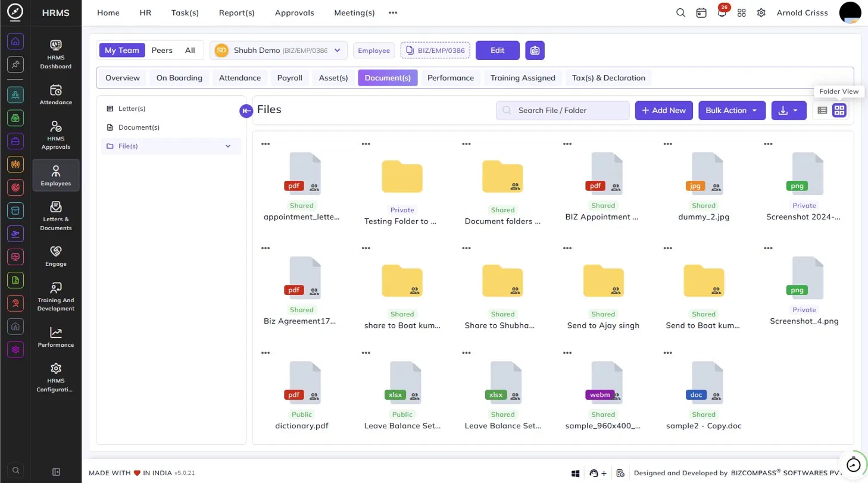
Task: Toggle sidebar collapse icon at bottom
Action: [57, 472]
